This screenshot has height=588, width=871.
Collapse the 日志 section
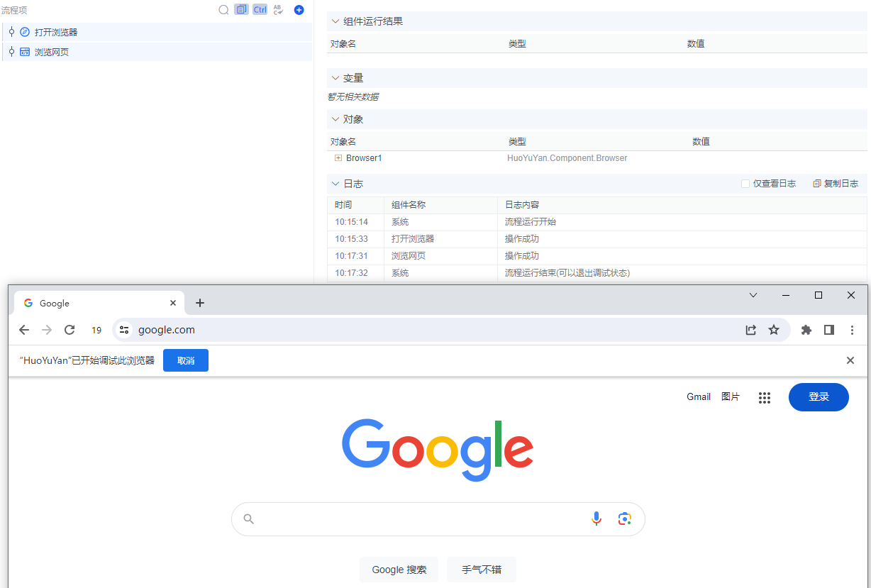[x=335, y=183]
